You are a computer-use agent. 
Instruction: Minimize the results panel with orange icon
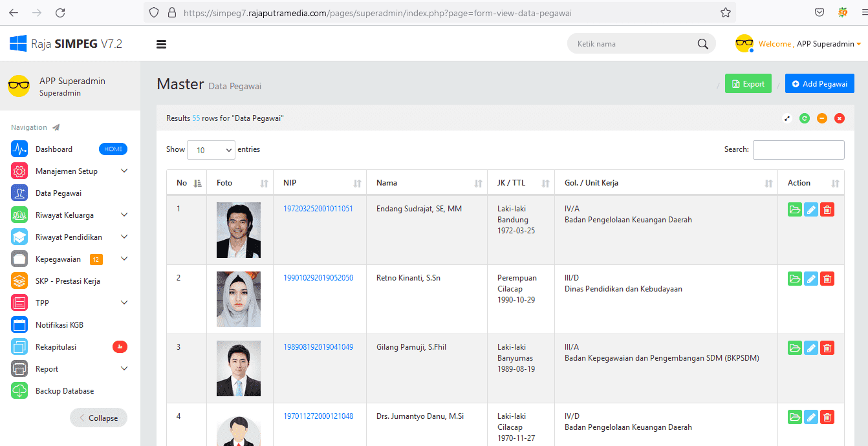821,118
